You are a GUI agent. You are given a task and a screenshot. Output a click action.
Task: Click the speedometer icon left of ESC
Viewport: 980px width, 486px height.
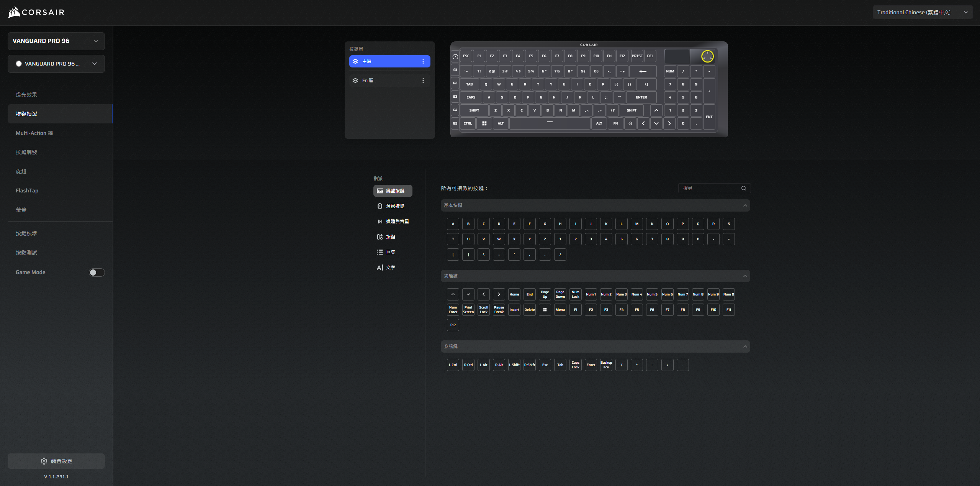click(455, 56)
